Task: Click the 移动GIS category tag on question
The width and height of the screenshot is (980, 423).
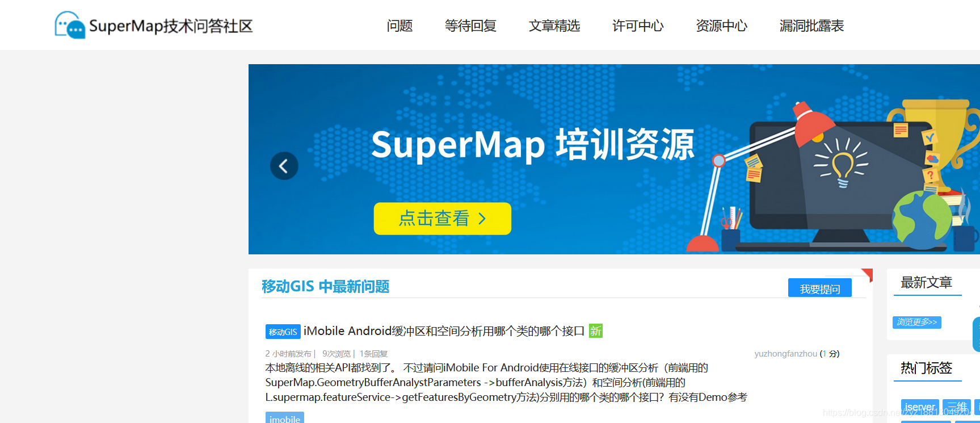Action: pyautogui.click(x=283, y=332)
